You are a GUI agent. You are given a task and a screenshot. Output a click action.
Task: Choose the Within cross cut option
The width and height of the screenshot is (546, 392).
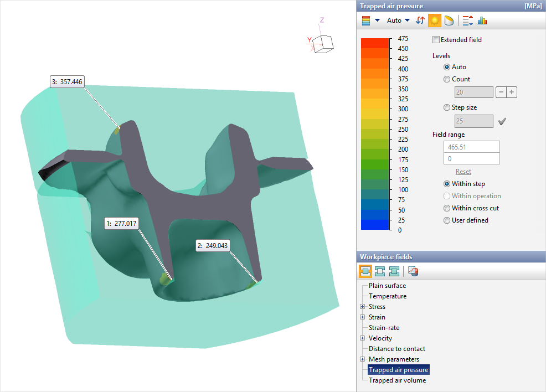click(x=447, y=208)
